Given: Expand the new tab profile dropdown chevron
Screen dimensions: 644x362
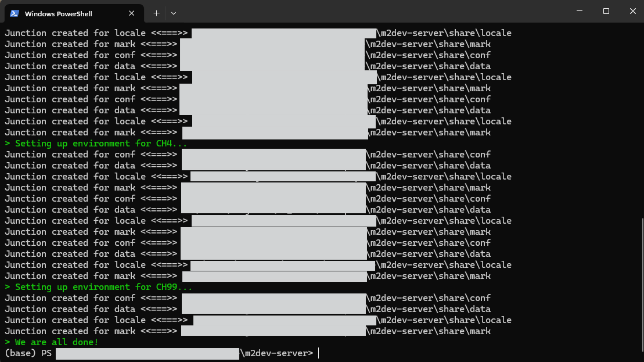Looking at the screenshot, I should click(173, 13).
